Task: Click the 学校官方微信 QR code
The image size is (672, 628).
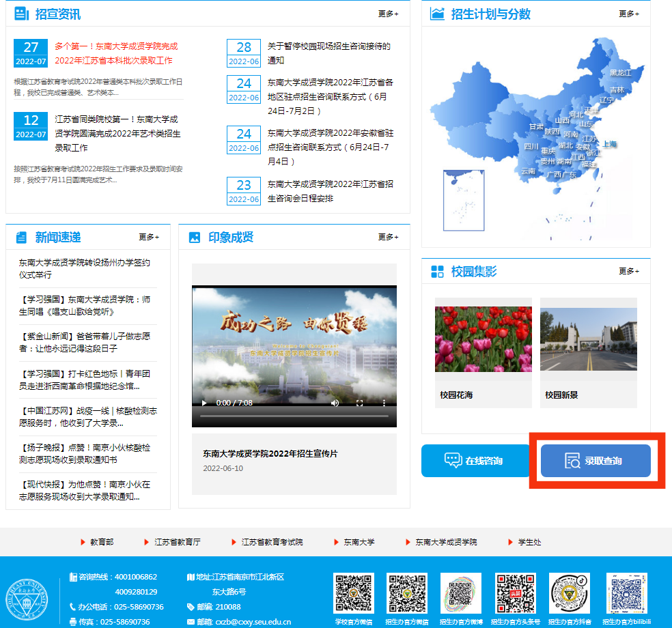Action: pyautogui.click(x=354, y=594)
